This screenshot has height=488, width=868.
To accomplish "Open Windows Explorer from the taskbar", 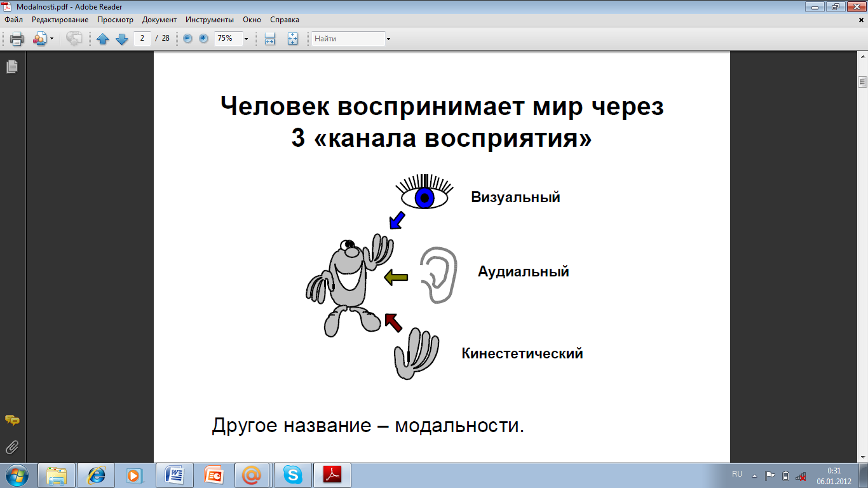I will (57, 475).
